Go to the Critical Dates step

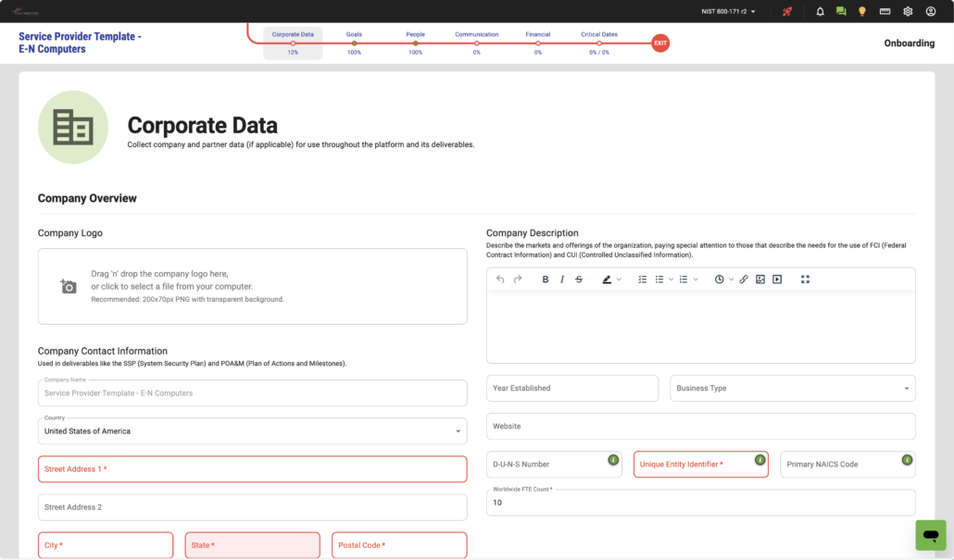(599, 43)
